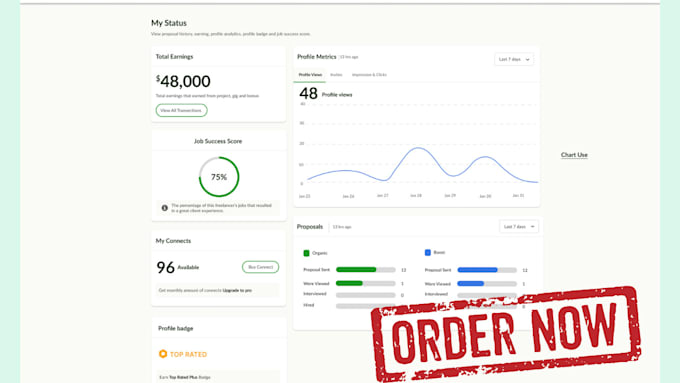
Task: Click the Buy Connect button
Action: click(260, 267)
